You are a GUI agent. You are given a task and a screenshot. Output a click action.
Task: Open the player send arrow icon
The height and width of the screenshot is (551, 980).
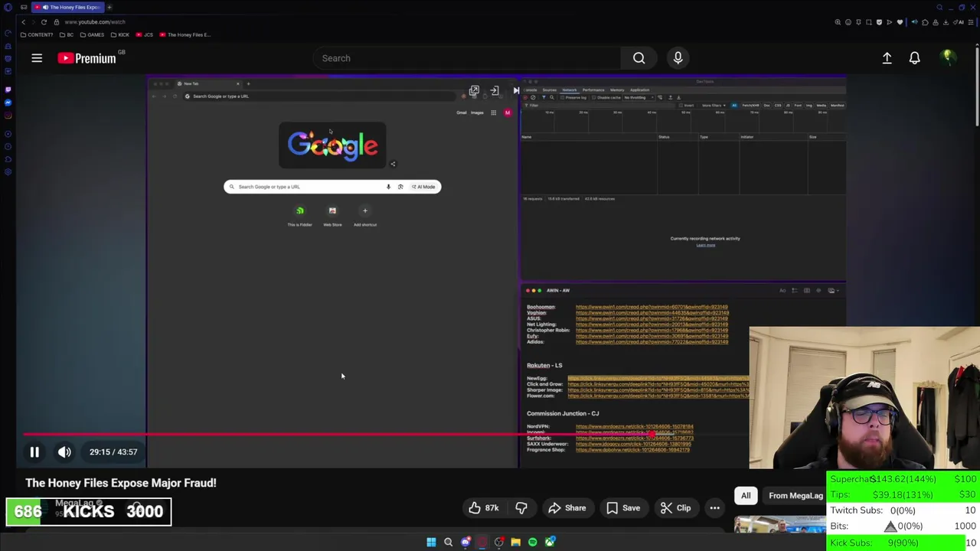tap(890, 22)
